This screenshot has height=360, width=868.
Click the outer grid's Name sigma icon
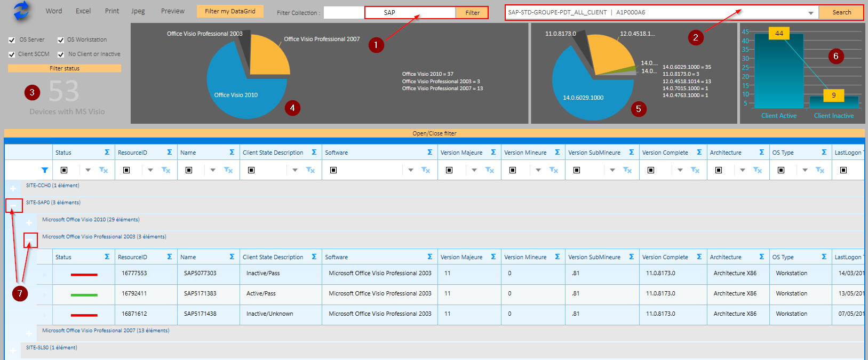[x=232, y=153]
